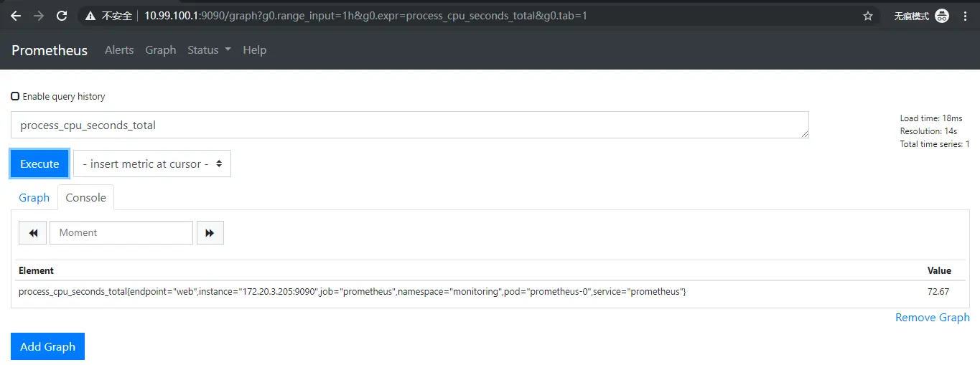Click the Add Graph button

pyautogui.click(x=47, y=346)
